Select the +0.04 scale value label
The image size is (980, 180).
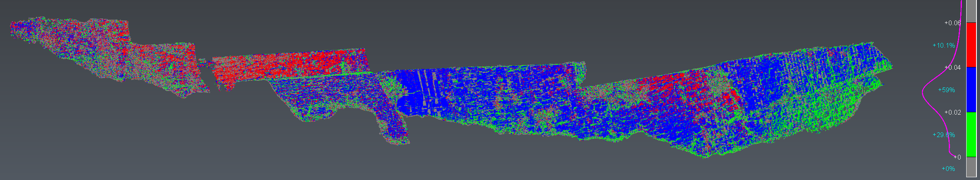coord(952,68)
